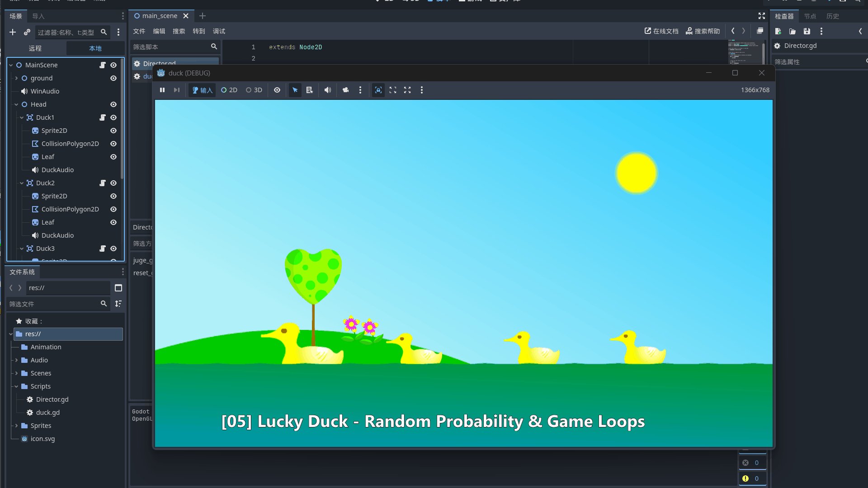Toggle visibility of Head node
The image size is (868, 488).
click(x=113, y=104)
